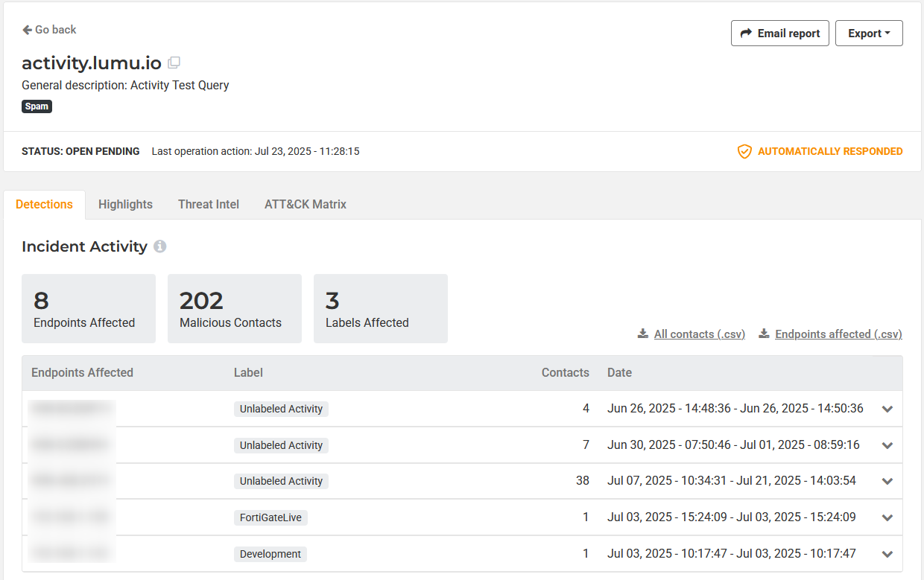Switch to the Highlights tab
The height and width of the screenshot is (580, 924).
[x=125, y=204]
